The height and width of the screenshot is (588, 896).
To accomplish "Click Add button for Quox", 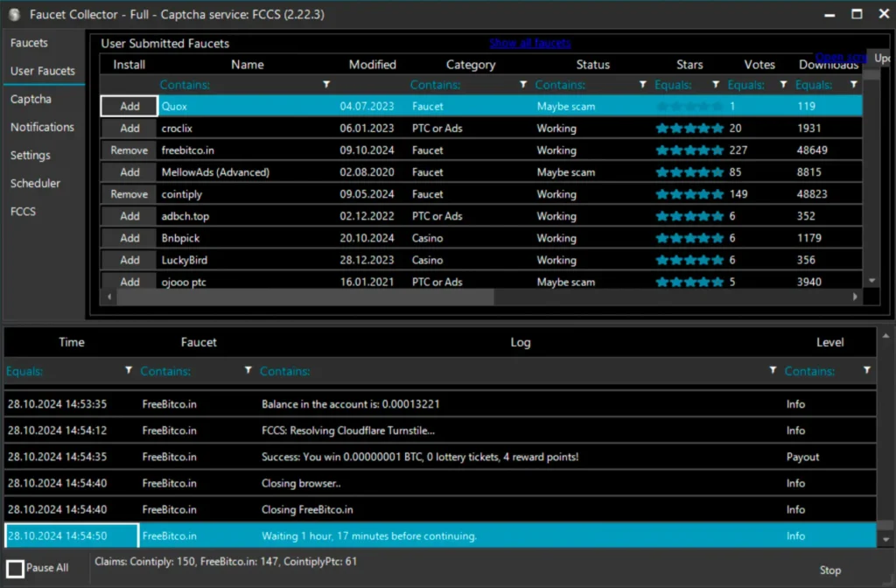I will pos(129,106).
